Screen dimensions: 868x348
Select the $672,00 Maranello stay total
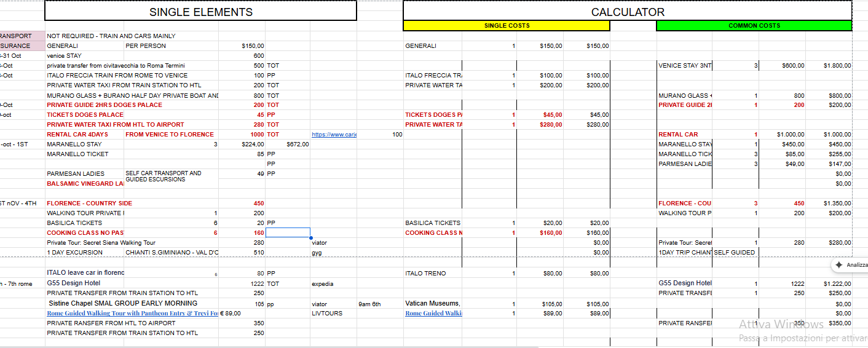[x=298, y=144]
